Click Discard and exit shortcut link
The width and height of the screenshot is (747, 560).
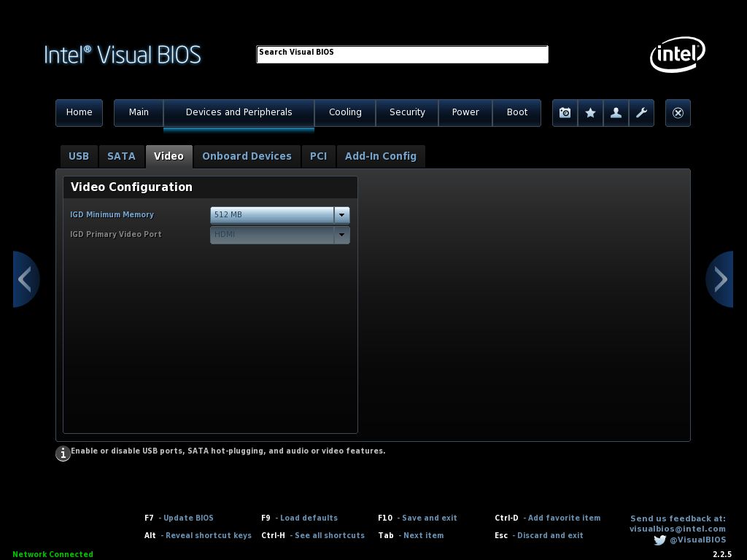coord(550,536)
